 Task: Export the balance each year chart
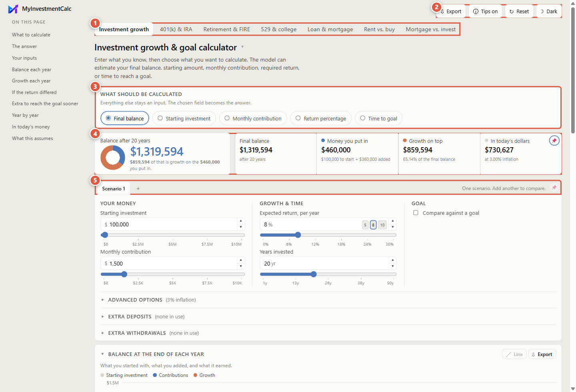click(x=542, y=354)
